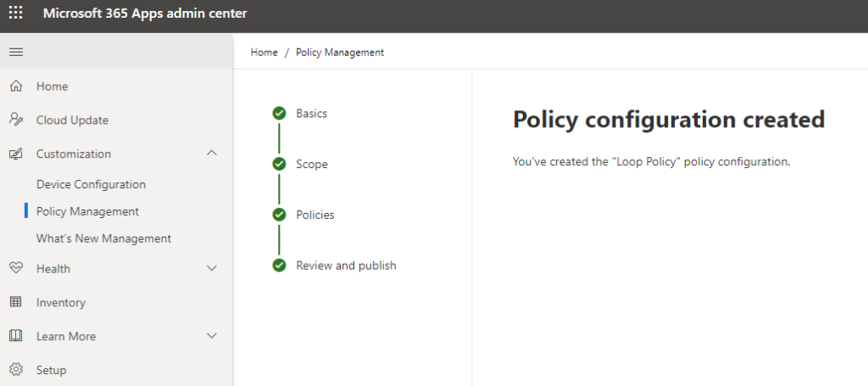
Task: Select Policy Management in the sidebar
Action: (x=87, y=211)
